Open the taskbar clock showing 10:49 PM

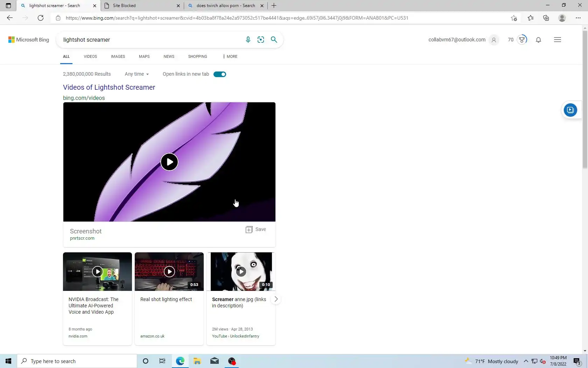point(558,361)
